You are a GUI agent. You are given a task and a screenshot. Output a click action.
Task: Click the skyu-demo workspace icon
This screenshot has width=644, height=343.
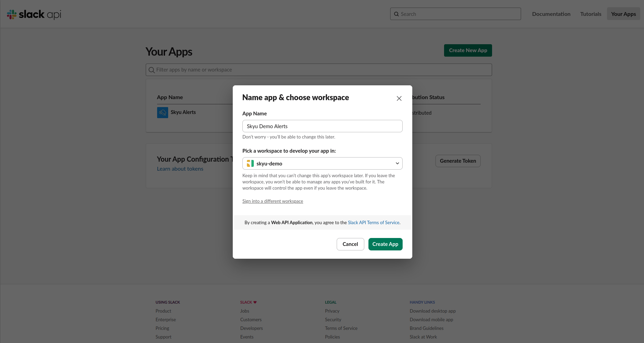[x=250, y=163]
